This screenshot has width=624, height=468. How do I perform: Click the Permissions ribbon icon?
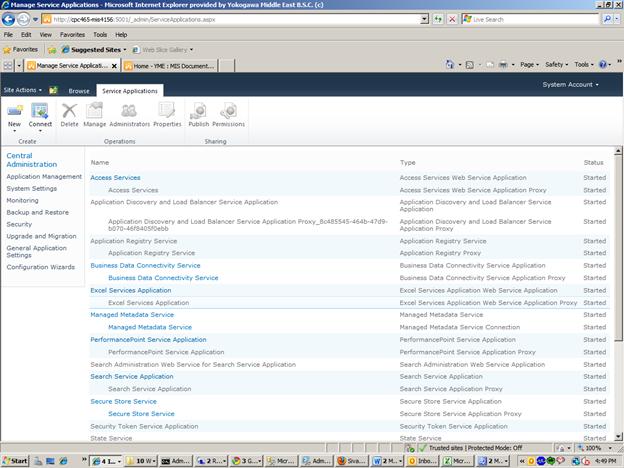228,111
